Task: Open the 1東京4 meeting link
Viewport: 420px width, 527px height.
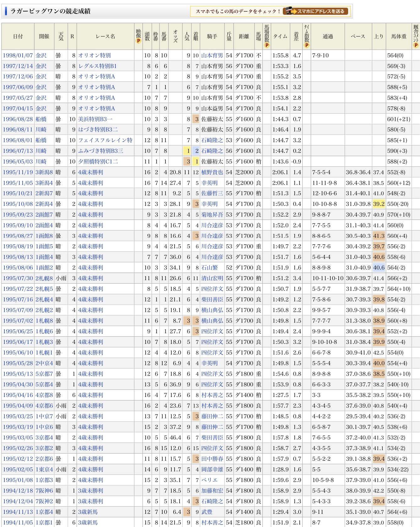Action: pyautogui.click(x=44, y=470)
